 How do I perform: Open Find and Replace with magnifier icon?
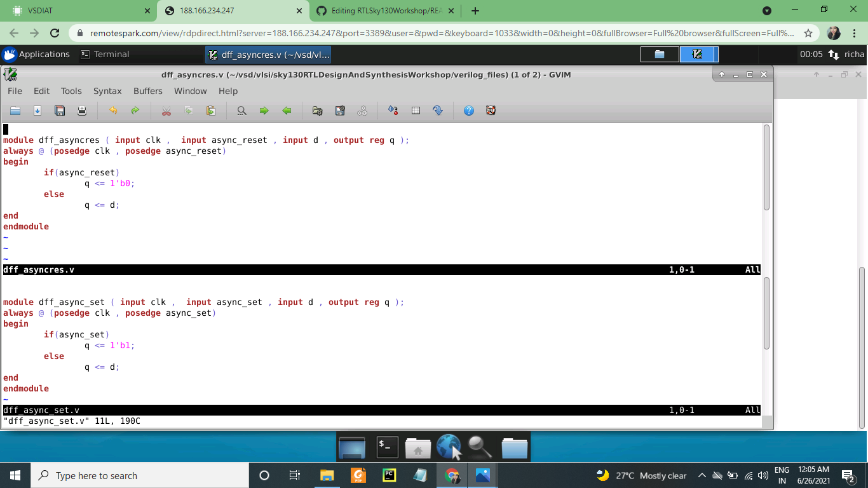241,111
